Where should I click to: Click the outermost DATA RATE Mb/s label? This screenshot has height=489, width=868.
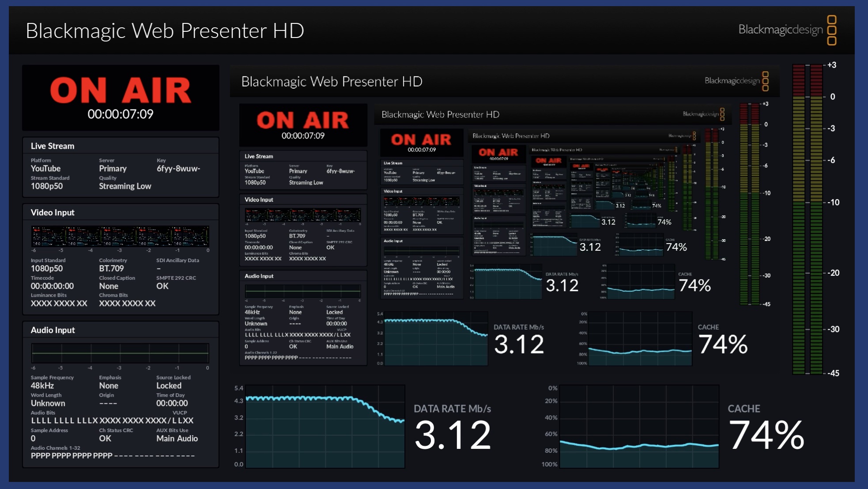(x=452, y=409)
